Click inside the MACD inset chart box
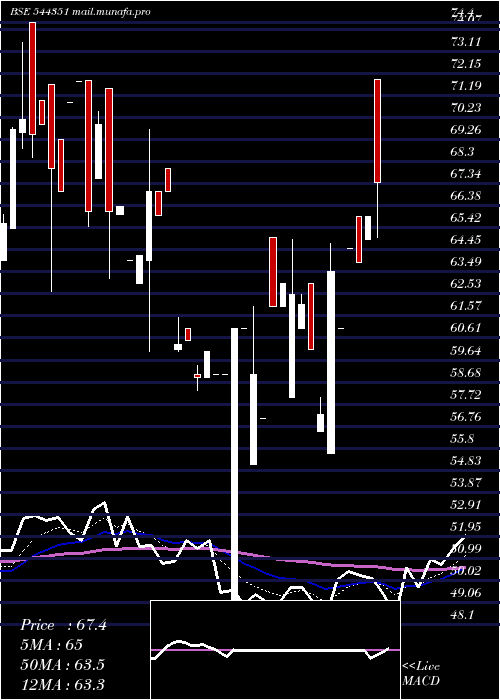The width and height of the screenshot is (500, 700). click(x=275, y=650)
